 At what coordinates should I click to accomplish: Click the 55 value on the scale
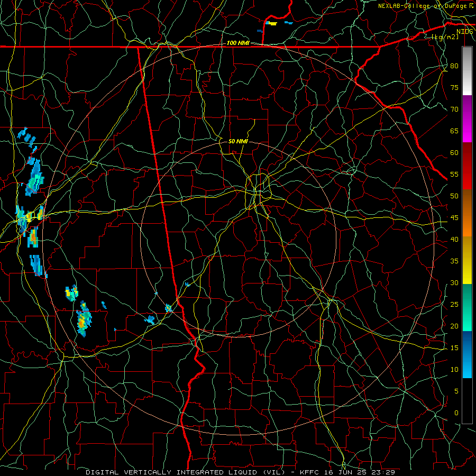click(454, 174)
